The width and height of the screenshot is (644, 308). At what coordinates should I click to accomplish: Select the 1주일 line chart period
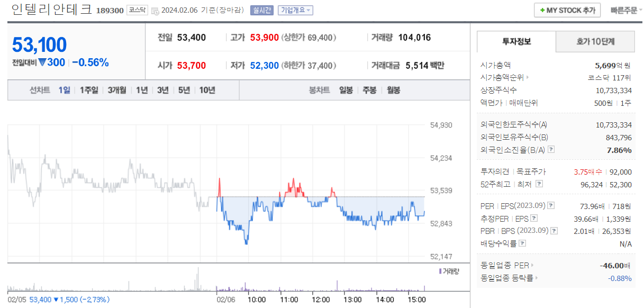[89, 90]
